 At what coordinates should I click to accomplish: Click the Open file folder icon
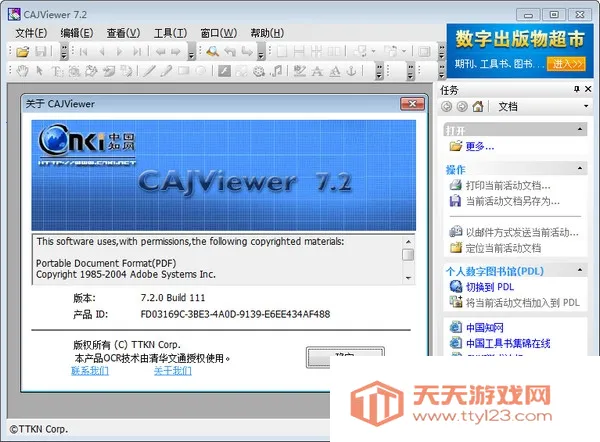(23, 51)
